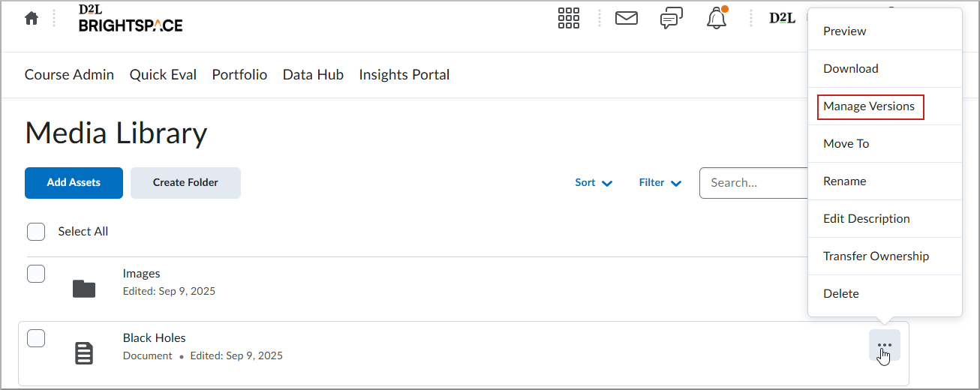Click the Select All label
The image size is (980, 390).
[x=83, y=231]
